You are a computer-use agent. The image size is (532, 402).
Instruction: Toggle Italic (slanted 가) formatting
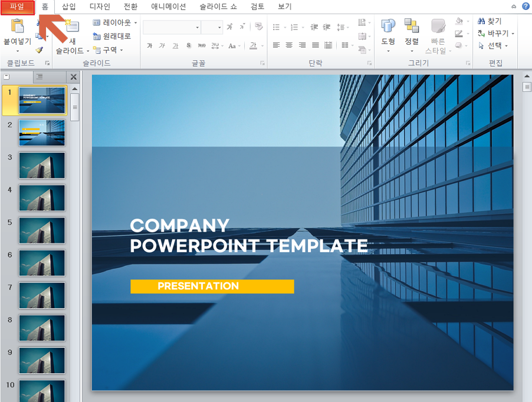click(162, 45)
